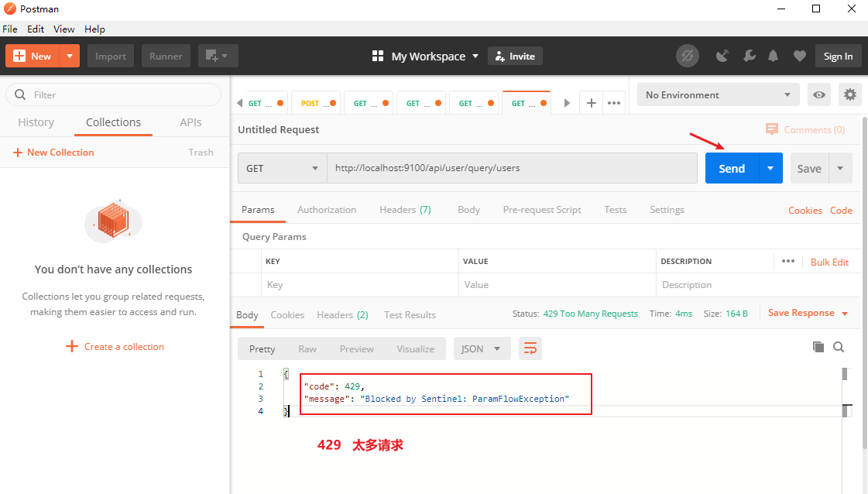This screenshot has width=868, height=494.
Task: Open the request Body tab
Action: coord(469,209)
